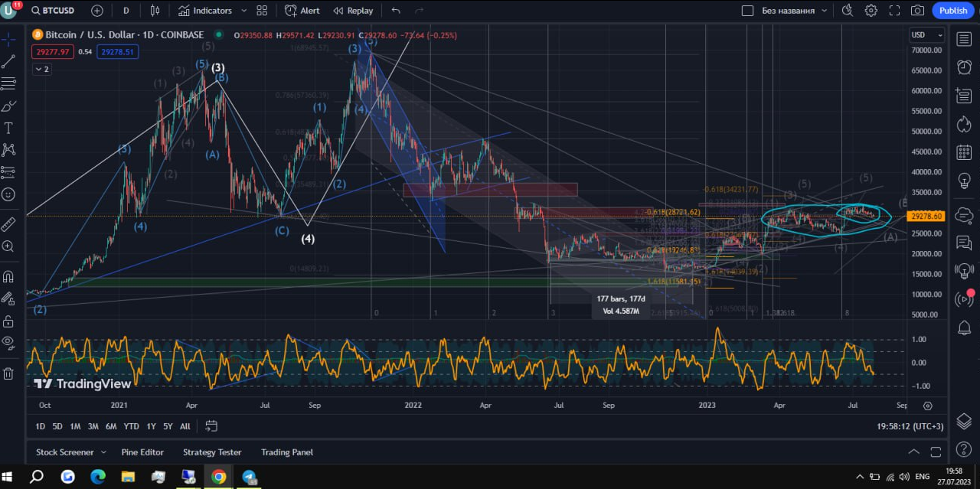Publish the chart idea
This screenshot has width=980, height=489.
(953, 11)
